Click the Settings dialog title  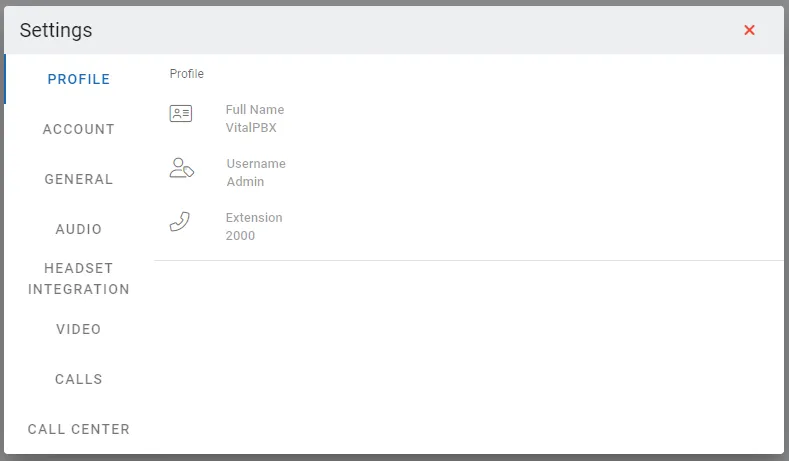(x=56, y=30)
